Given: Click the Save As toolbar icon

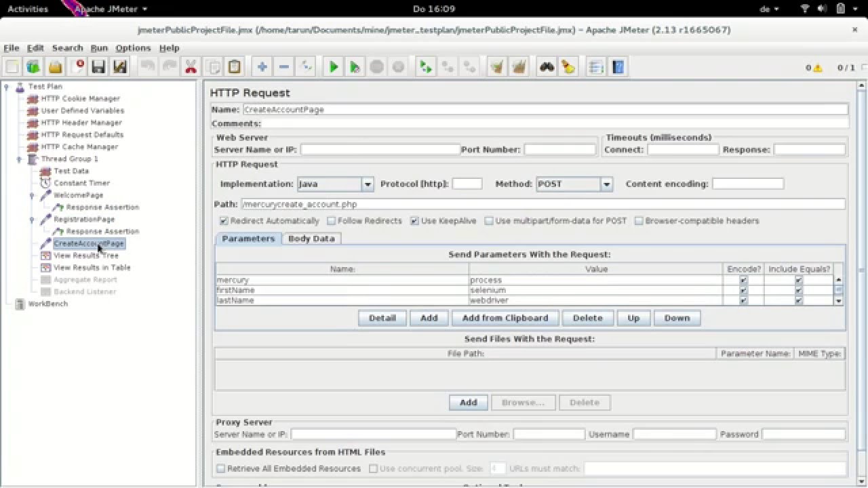Looking at the screenshot, I should click(120, 66).
